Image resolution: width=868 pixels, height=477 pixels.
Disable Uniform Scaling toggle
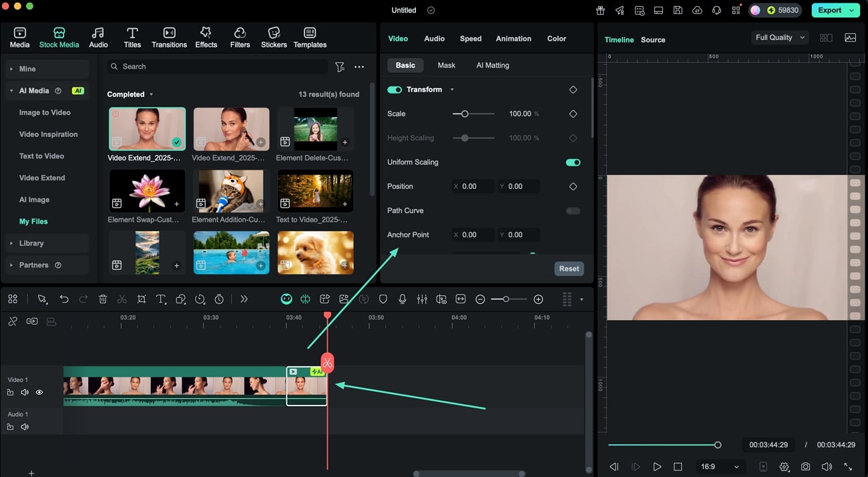tap(573, 162)
